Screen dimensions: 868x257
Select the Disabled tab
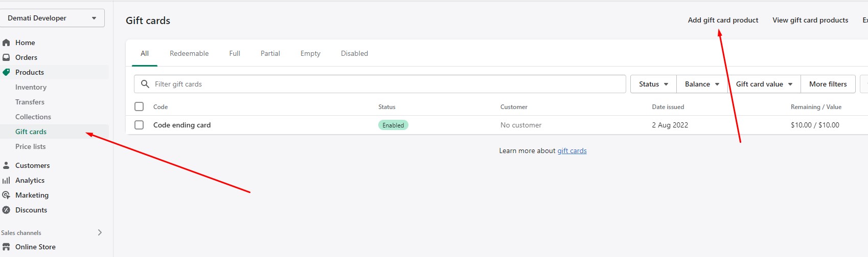[x=354, y=53]
